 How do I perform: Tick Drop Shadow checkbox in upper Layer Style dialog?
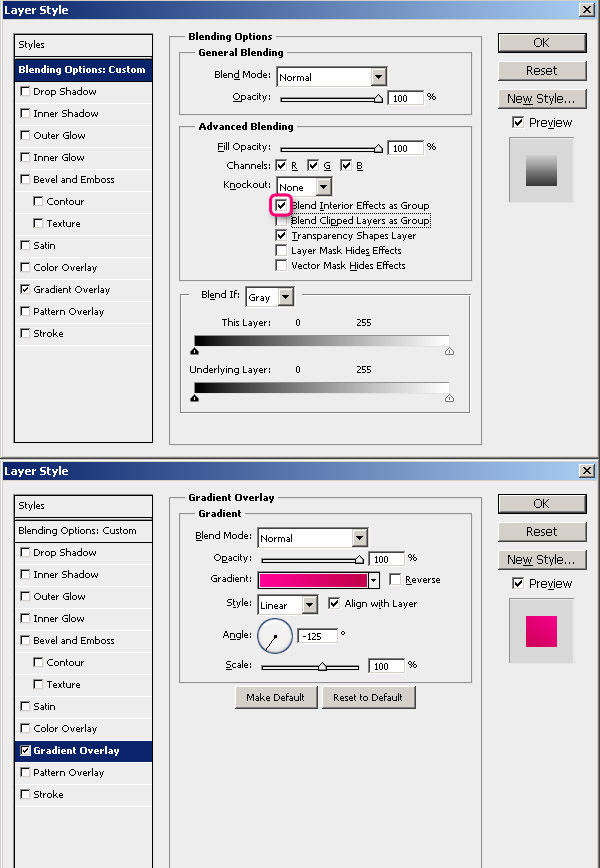click(25, 91)
